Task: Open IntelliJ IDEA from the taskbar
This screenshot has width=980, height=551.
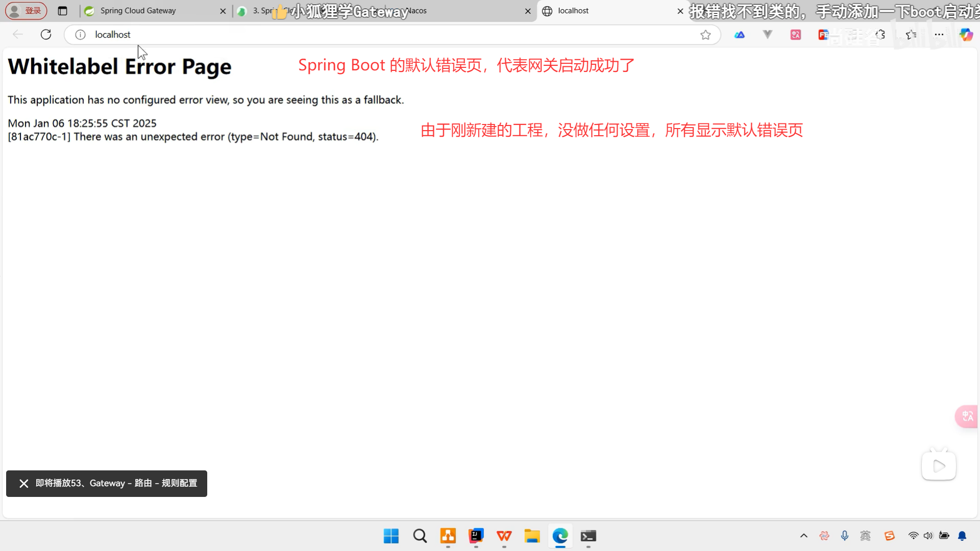Action: coord(476,536)
